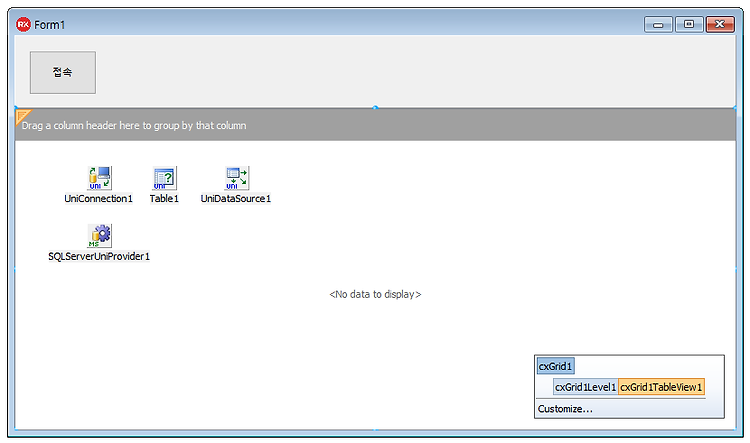Close the Form1 window
Image resolution: width=750 pixels, height=443 pixels.
pyautogui.click(x=720, y=24)
